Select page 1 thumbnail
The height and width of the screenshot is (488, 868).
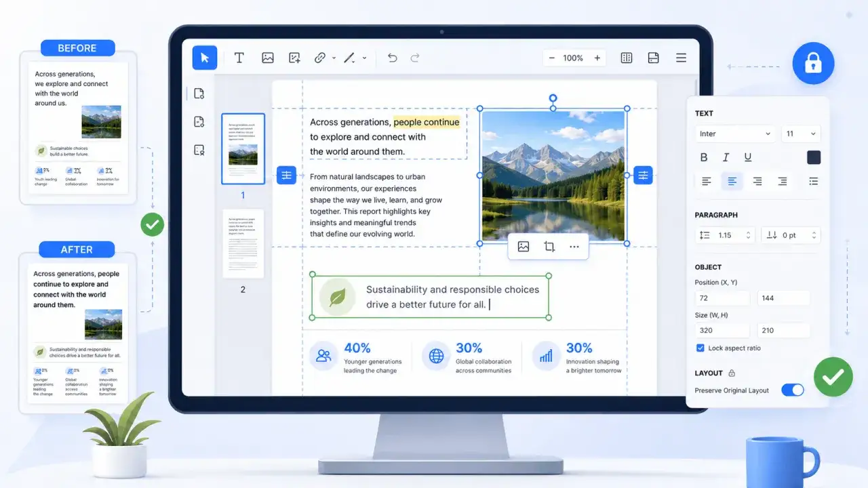pyautogui.click(x=243, y=149)
